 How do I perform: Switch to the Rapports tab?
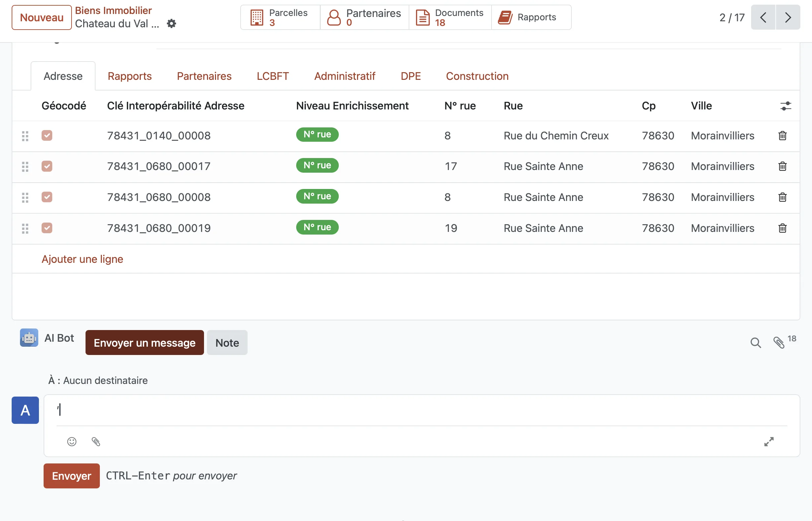pos(129,76)
